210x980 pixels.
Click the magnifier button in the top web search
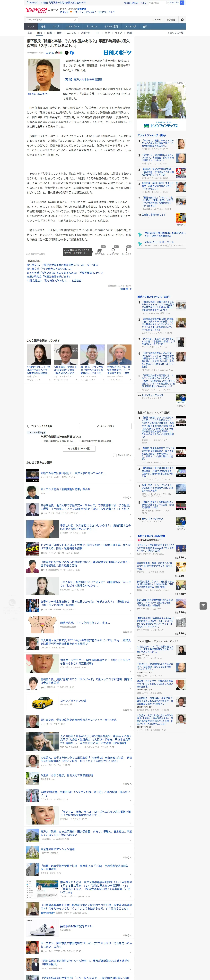coord(182,3)
